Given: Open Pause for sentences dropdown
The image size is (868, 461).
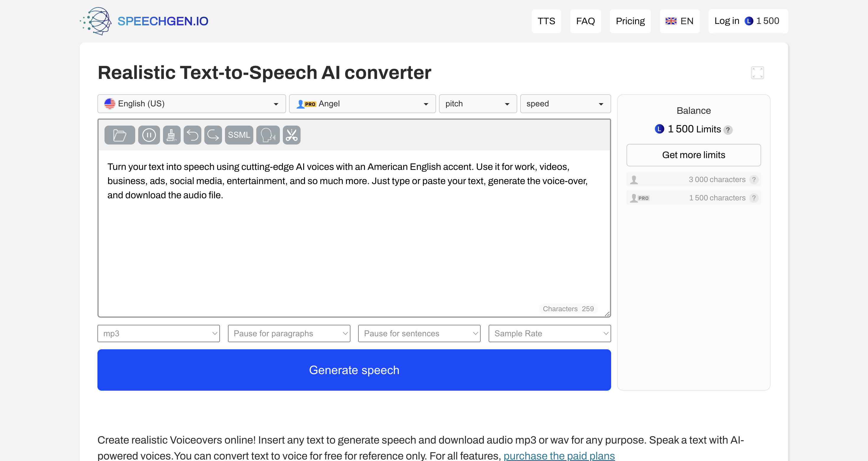Looking at the screenshot, I should [x=419, y=334].
